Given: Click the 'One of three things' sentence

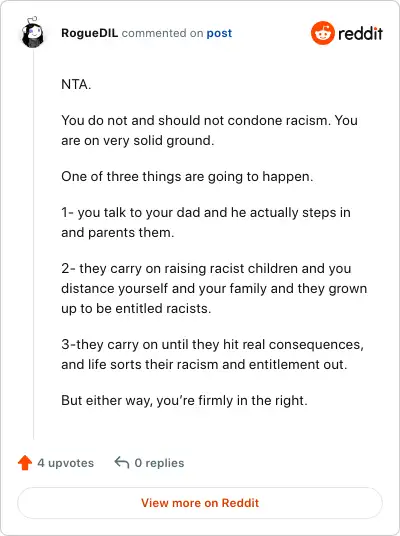Looking at the screenshot, I should [x=187, y=177].
